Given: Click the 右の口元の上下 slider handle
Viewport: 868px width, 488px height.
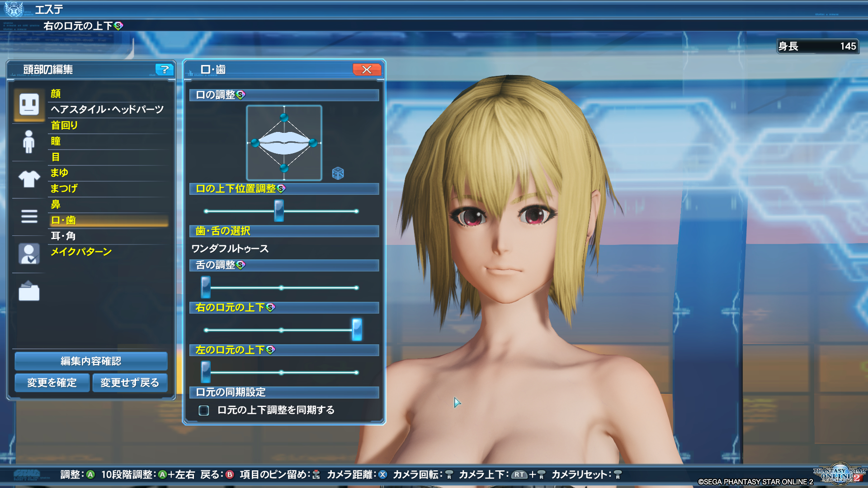Looking at the screenshot, I should pyautogui.click(x=357, y=329).
